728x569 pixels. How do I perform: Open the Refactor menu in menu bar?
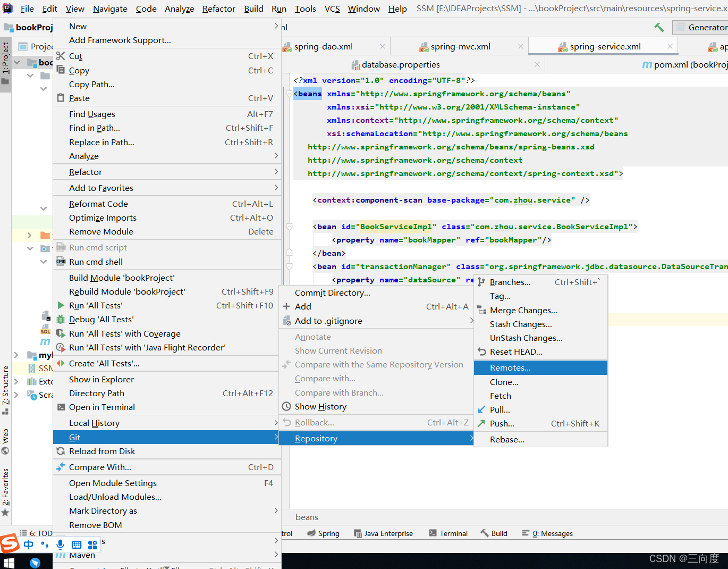tap(218, 9)
